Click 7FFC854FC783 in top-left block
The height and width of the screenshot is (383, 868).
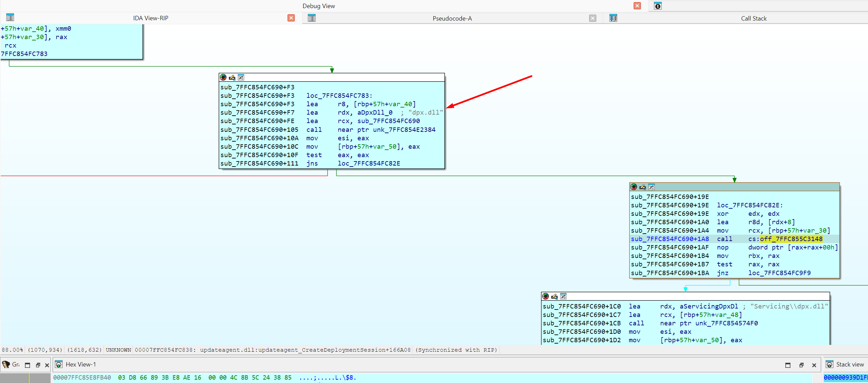[x=24, y=54]
